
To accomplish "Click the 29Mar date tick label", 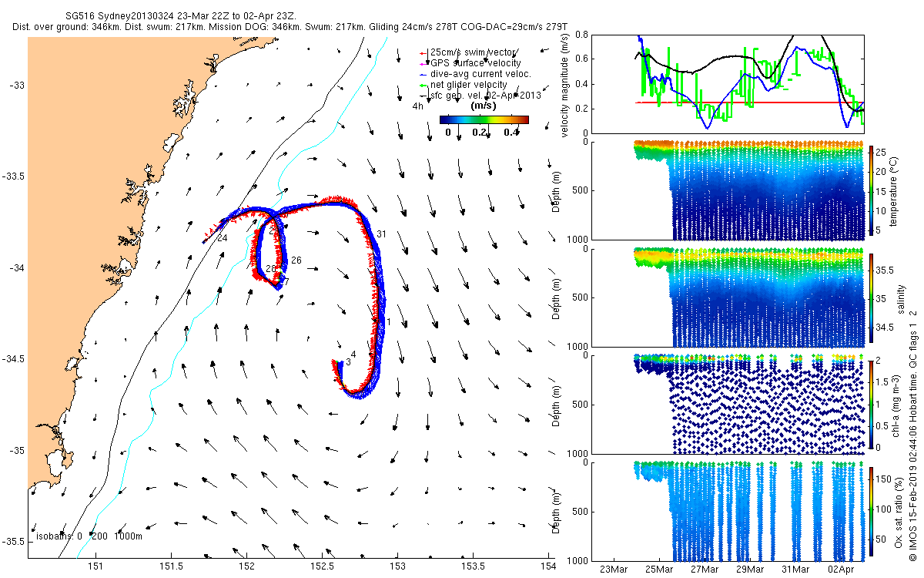I will coord(750,570).
